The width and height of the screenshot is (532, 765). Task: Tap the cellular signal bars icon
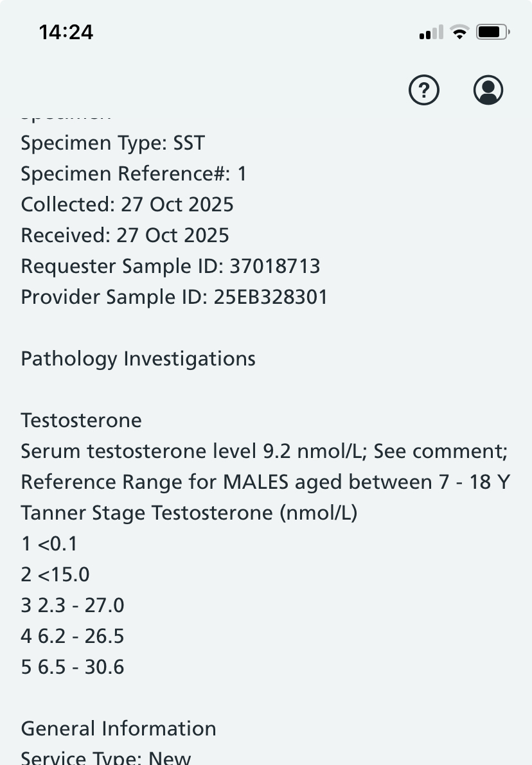[431, 32]
